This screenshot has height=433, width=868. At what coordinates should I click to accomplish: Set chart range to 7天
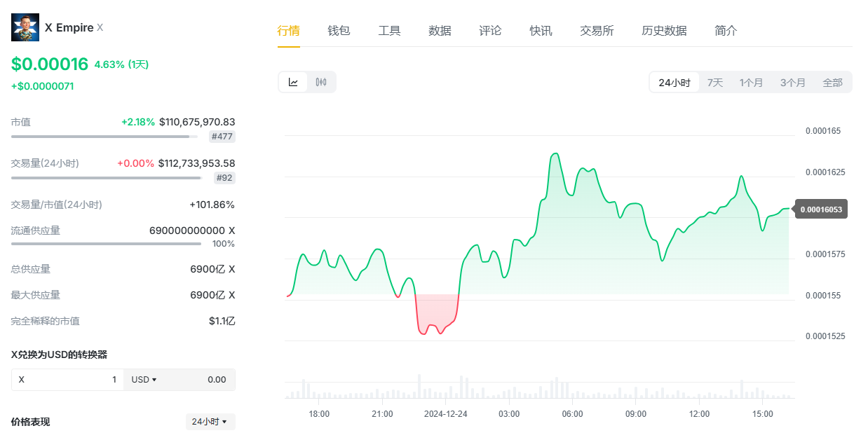pyautogui.click(x=715, y=82)
